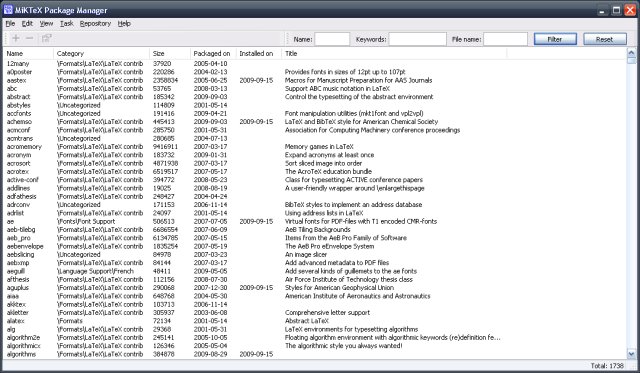The image size is (640, 373).
Task: Open the View menu
Action: click(46, 24)
